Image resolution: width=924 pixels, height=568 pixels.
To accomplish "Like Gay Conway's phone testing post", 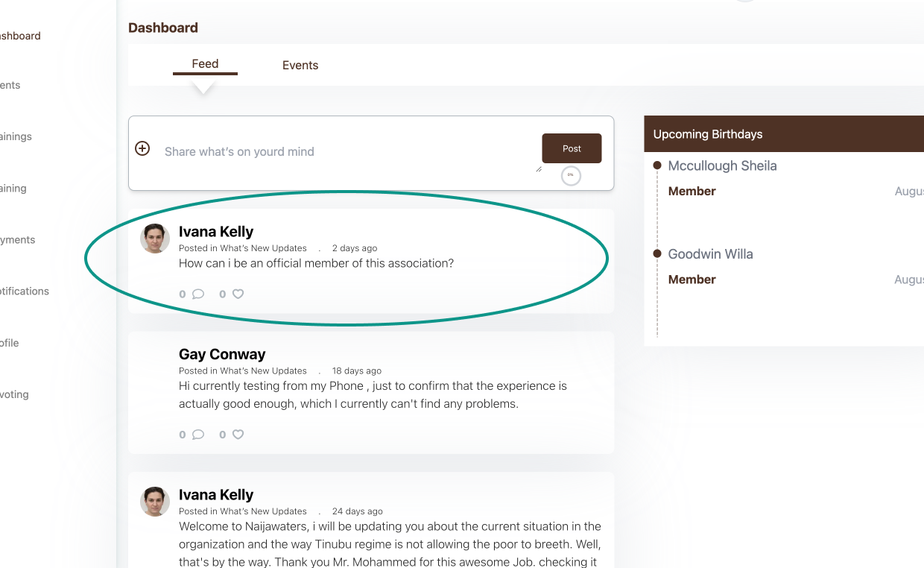I will pos(238,435).
